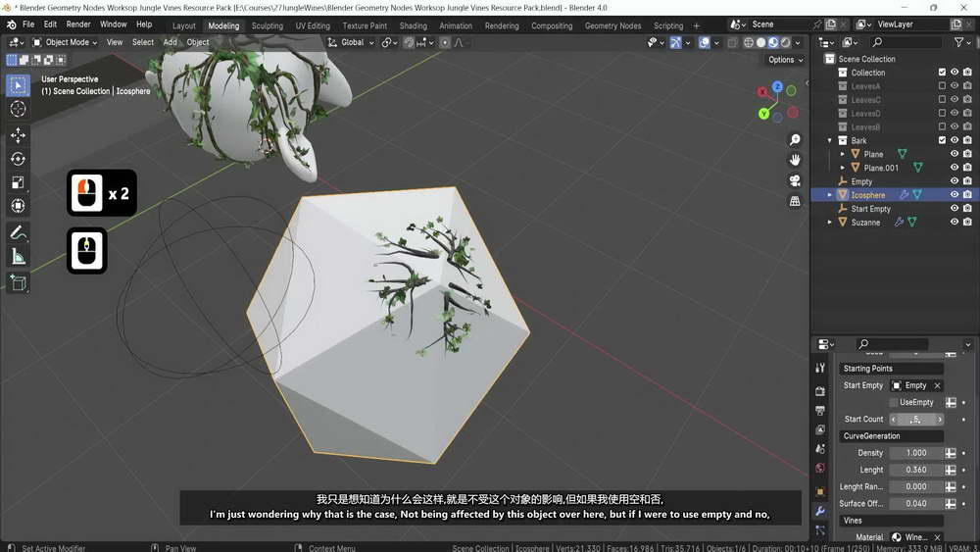
Task: Click the outliner filter funnel icon
Action: click(x=958, y=42)
